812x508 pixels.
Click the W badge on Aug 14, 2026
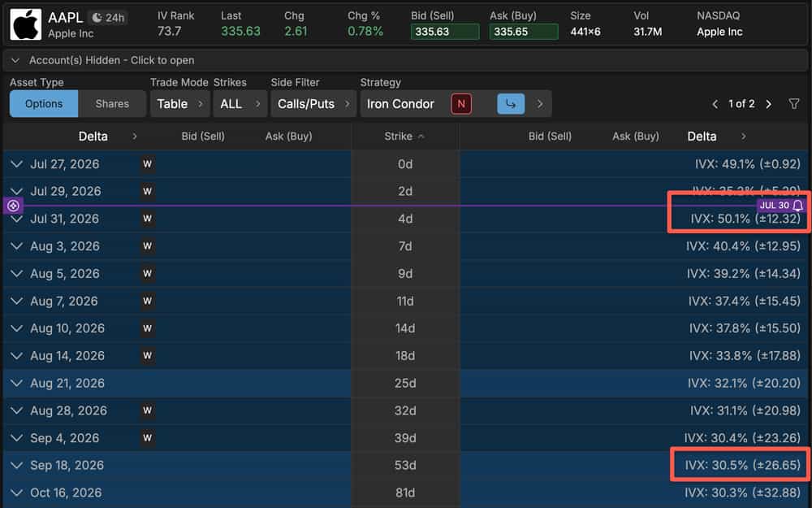pos(148,356)
